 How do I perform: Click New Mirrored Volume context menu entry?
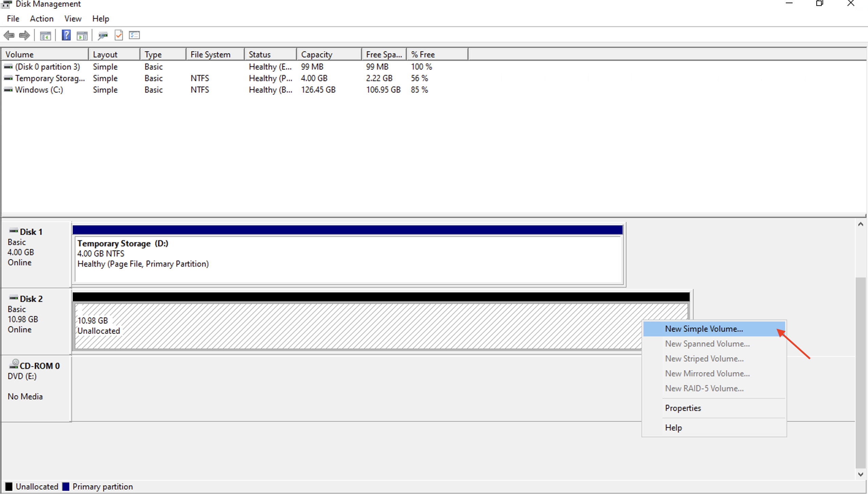[714, 374]
